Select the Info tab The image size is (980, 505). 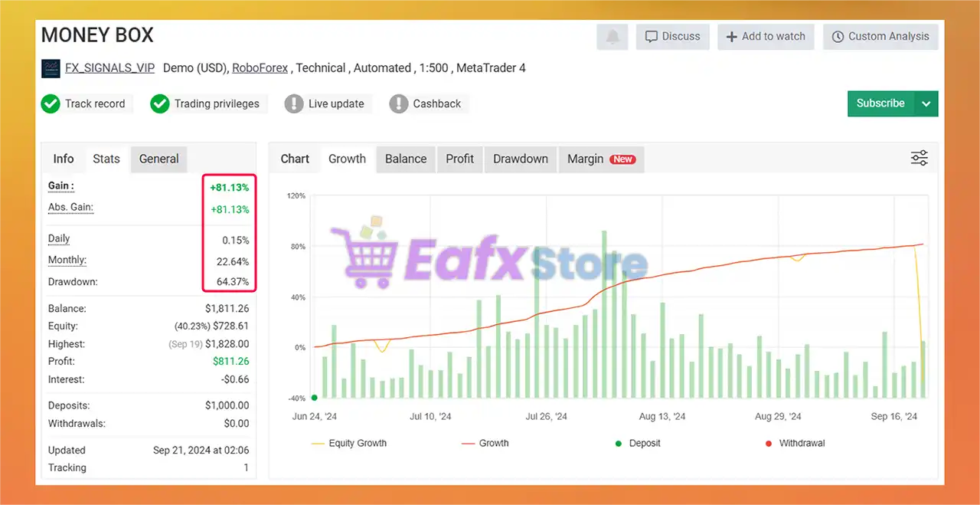pos(64,159)
